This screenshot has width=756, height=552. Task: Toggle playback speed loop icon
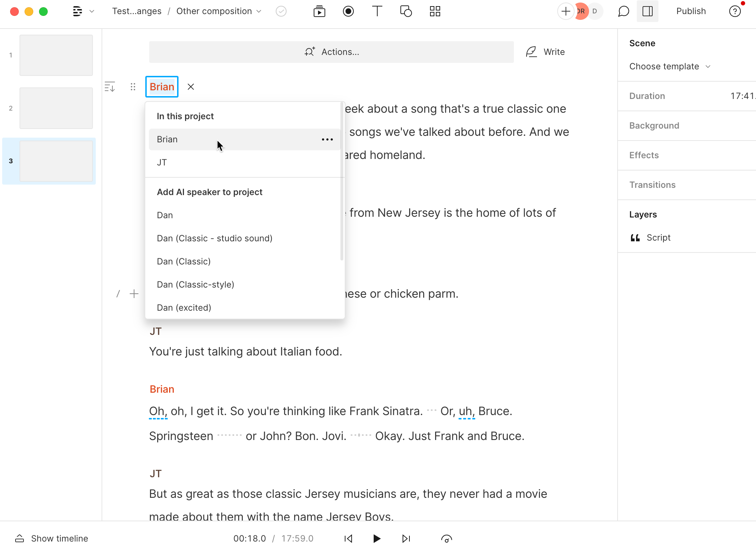pos(446,539)
